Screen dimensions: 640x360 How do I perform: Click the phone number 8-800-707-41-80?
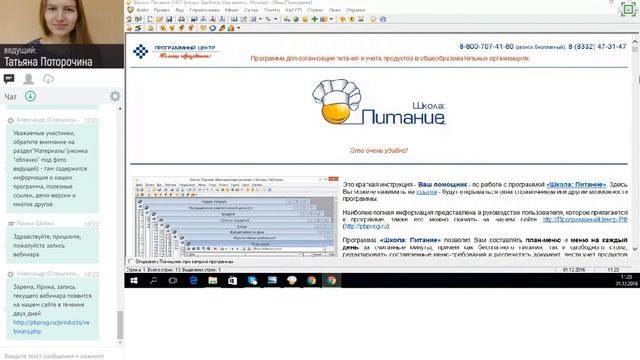(486, 47)
